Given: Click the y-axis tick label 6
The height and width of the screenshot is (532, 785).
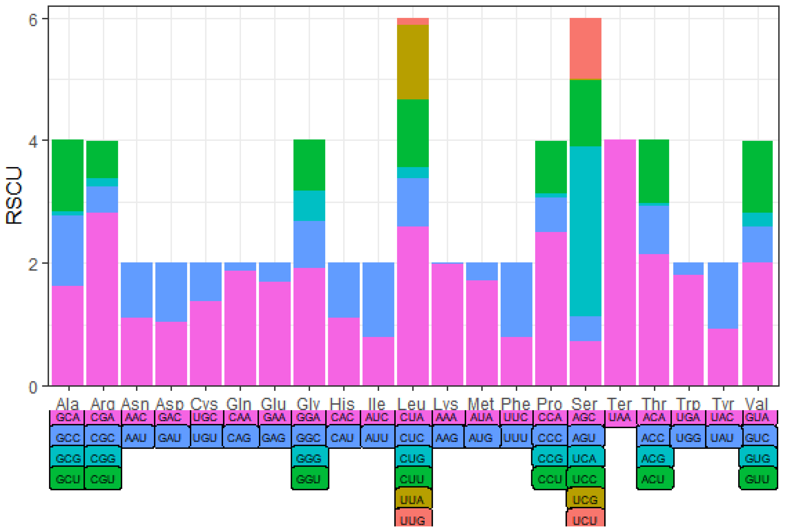Looking at the screenshot, I should coord(33,20).
